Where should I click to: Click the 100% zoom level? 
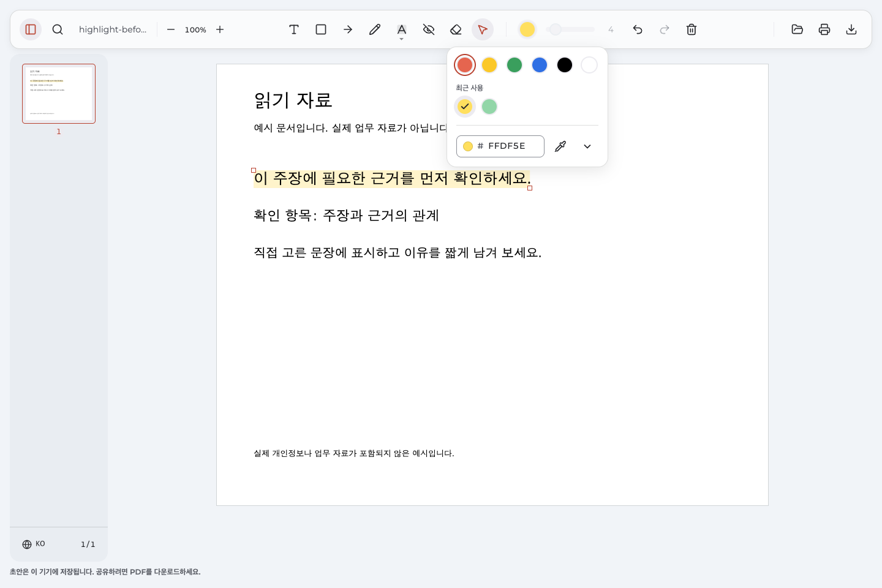pyautogui.click(x=195, y=29)
